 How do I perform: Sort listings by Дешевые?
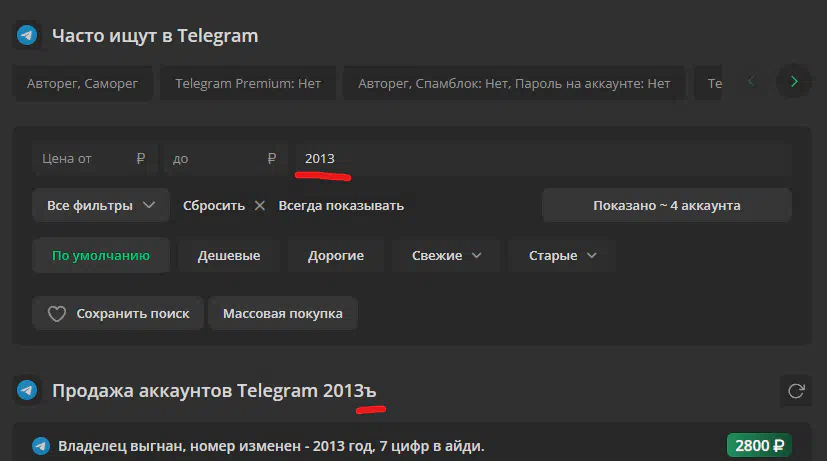click(229, 255)
